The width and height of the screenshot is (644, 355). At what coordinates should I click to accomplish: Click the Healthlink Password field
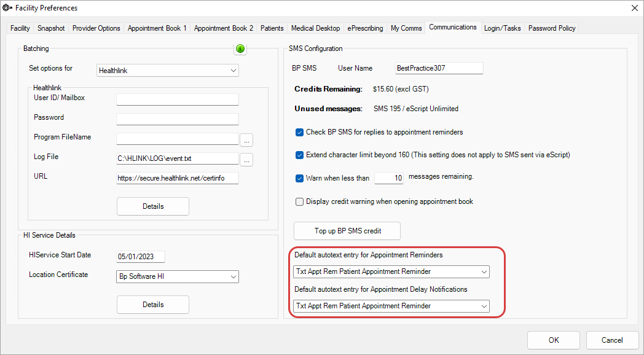pos(178,119)
